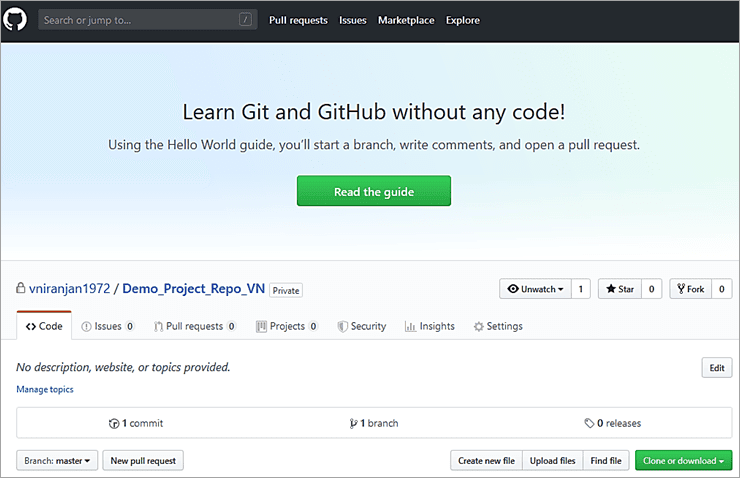Click the Learn Git and GitHub heading
Image resolution: width=740 pixels, height=478 pixels.
(x=374, y=112)
